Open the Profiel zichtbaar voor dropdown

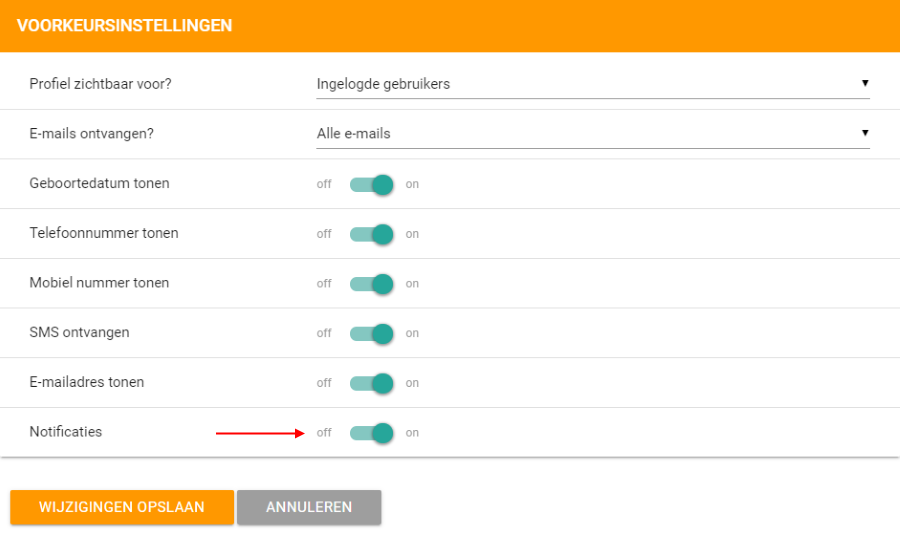(593, 84)
